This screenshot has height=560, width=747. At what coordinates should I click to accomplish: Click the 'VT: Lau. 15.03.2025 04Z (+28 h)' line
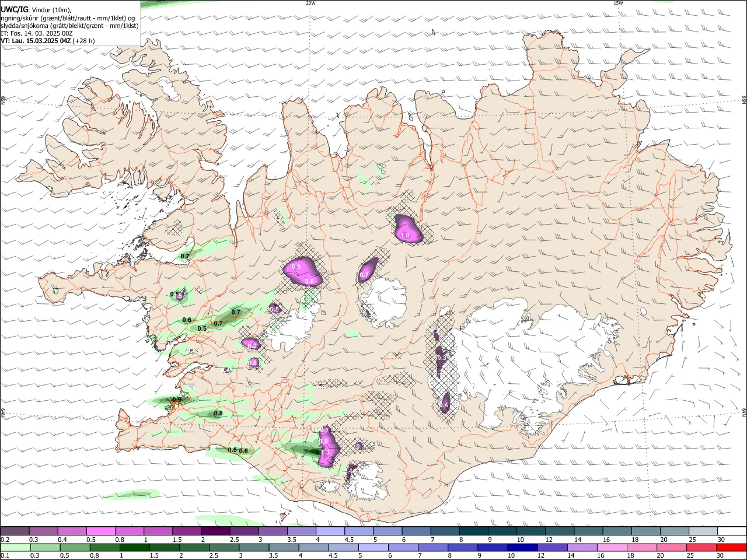coord(48,41)
